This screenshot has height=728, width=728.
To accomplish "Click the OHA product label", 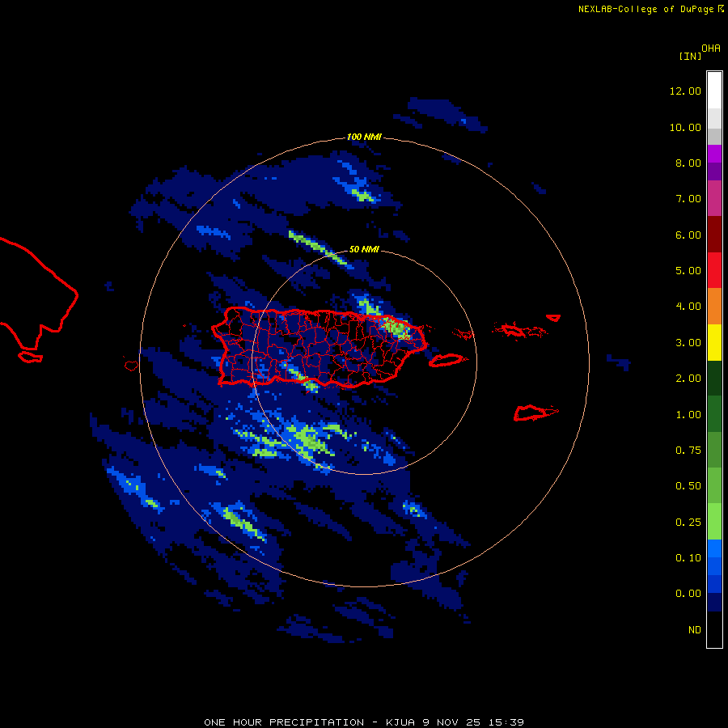I will click(x=711, y=49).
